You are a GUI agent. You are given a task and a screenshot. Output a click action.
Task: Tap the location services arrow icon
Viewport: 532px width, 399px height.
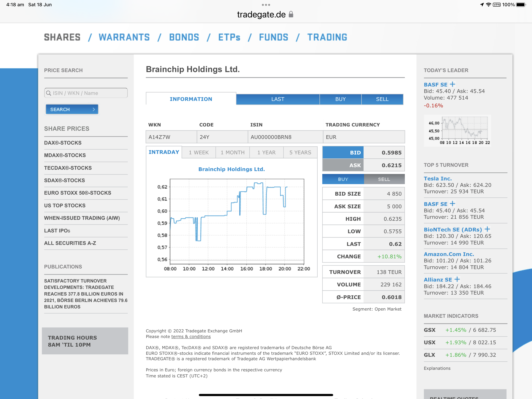tap(482, 4)
